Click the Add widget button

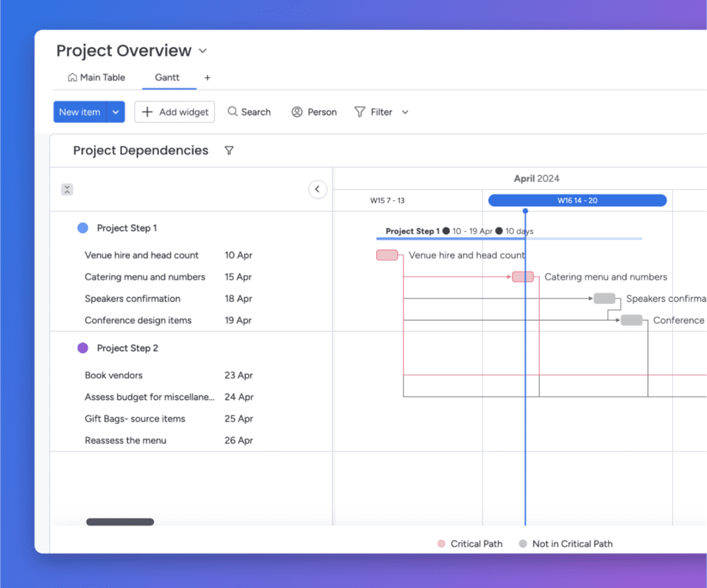pos(175,112)
